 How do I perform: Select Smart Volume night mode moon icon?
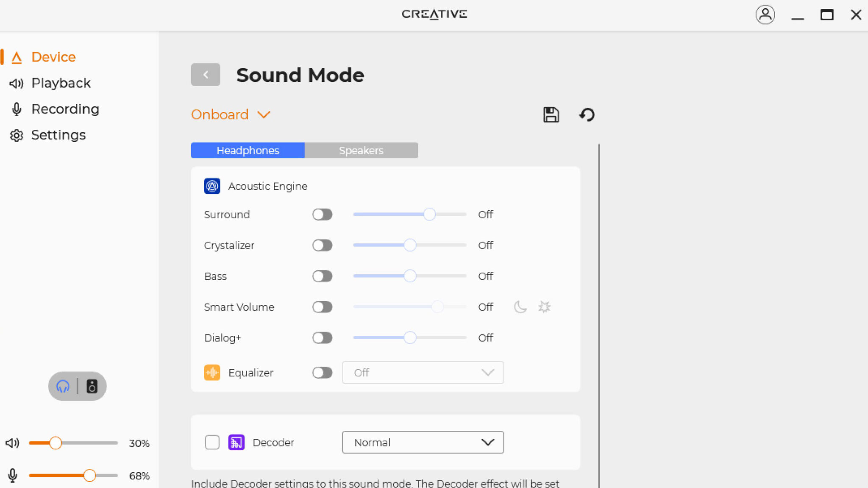click(520, 307)
